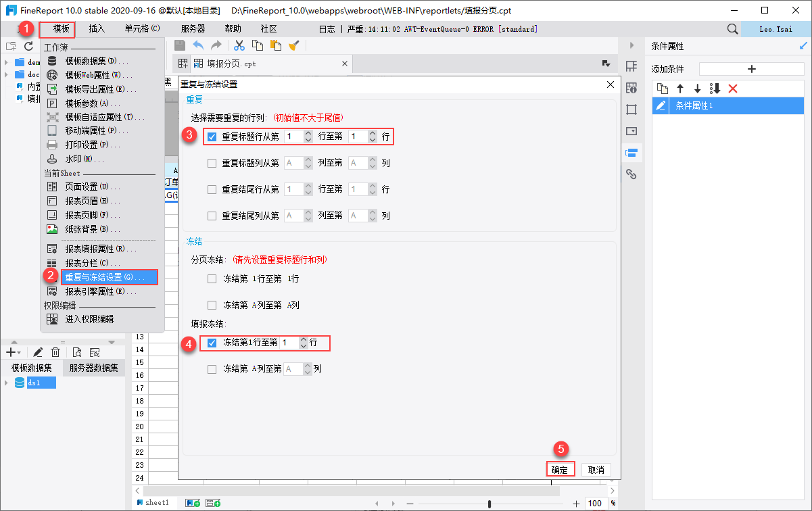This screenshot has width=812, height=511.
Task: Open cell attributes info icon in right sidebar
Action: [x=631, y=88]
